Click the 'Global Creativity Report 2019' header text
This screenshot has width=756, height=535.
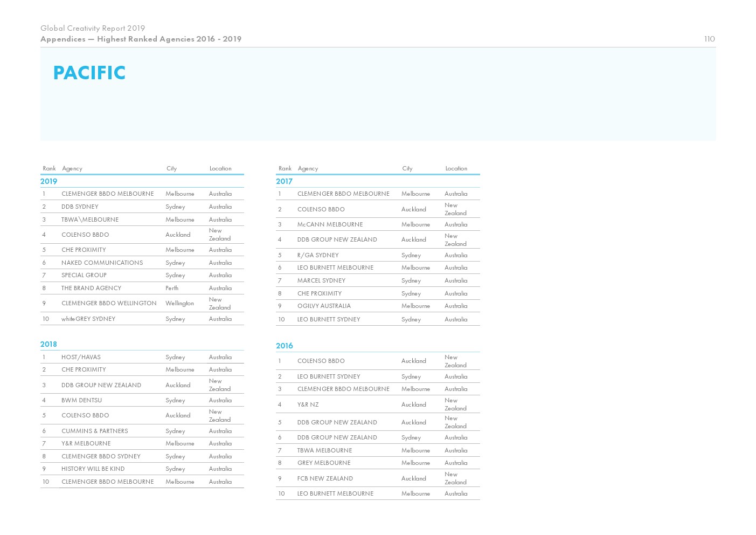(93, 28)
